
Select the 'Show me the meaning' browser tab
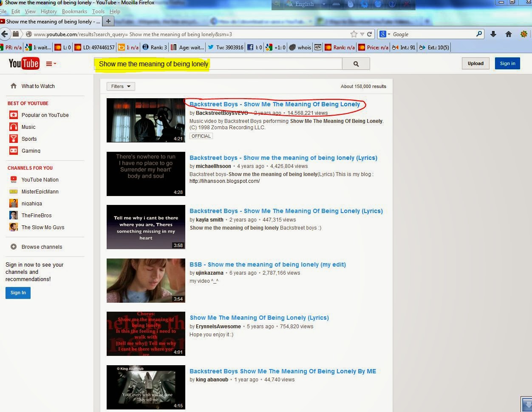pyautogui.click(x=51, y=21)
